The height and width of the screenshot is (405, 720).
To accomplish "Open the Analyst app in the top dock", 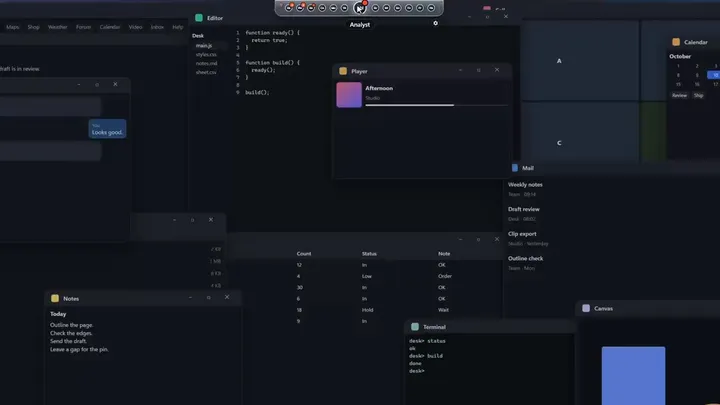I will pyautogui.click(x=360, y=8).
